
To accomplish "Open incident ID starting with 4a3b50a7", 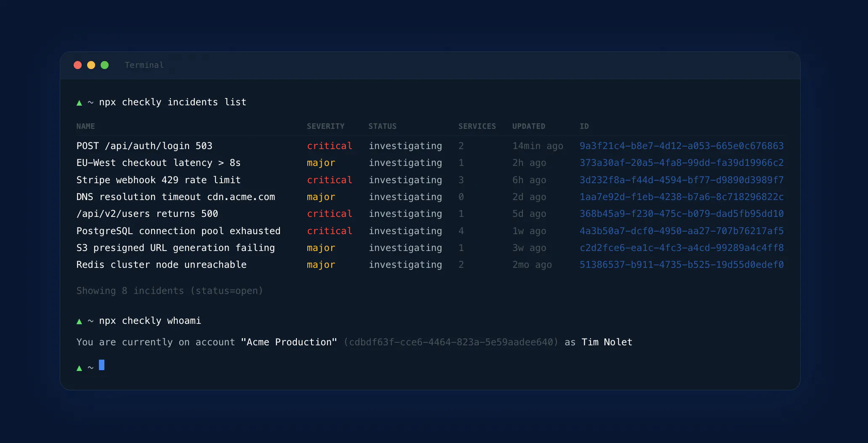I will point(681,231).
